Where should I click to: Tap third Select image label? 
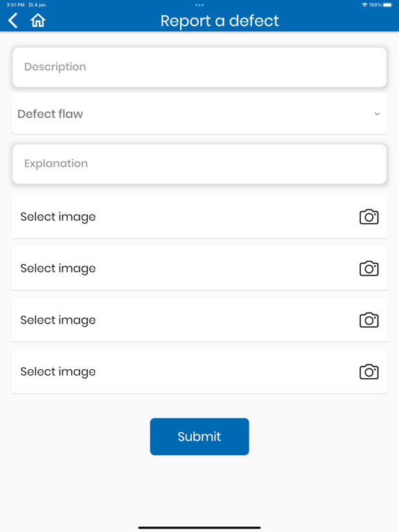[x=58, y=320]
